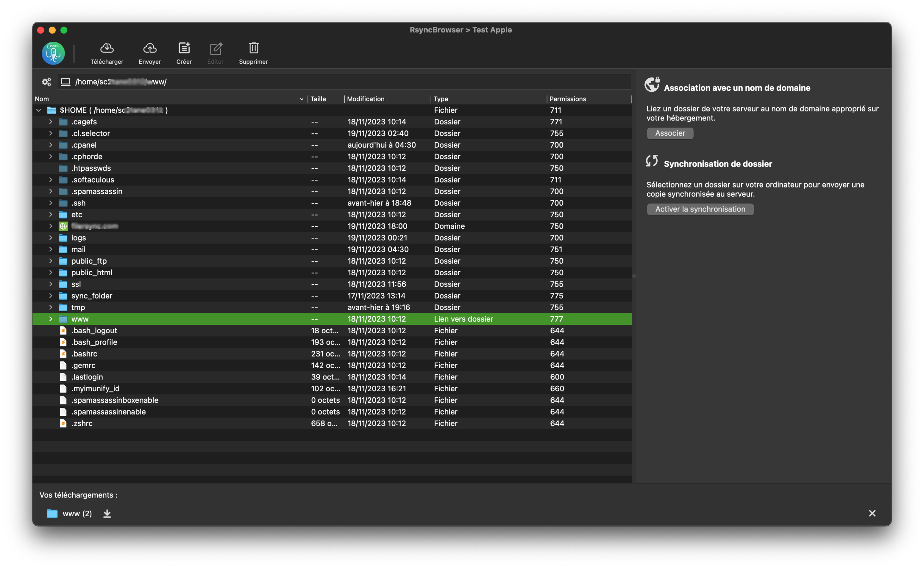Click the Envoyer cloud upload icon
This screenshot has width=924, height=569.
coord(150,48)
